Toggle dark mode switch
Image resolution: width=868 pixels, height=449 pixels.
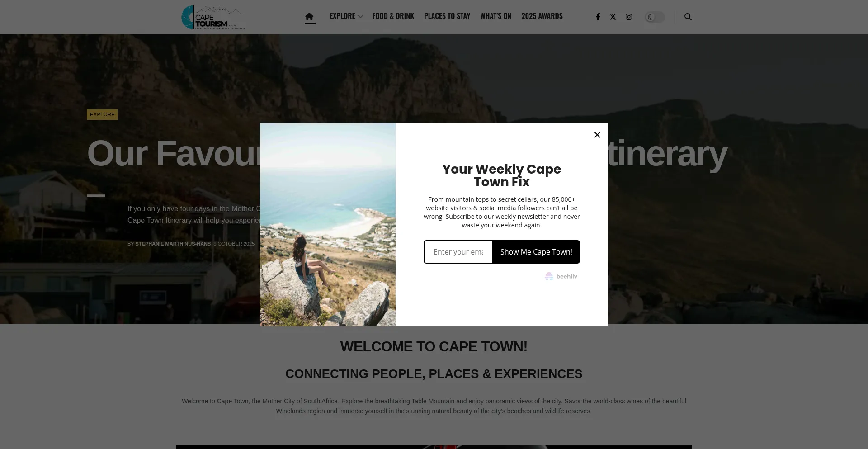[x=655, y=17]
